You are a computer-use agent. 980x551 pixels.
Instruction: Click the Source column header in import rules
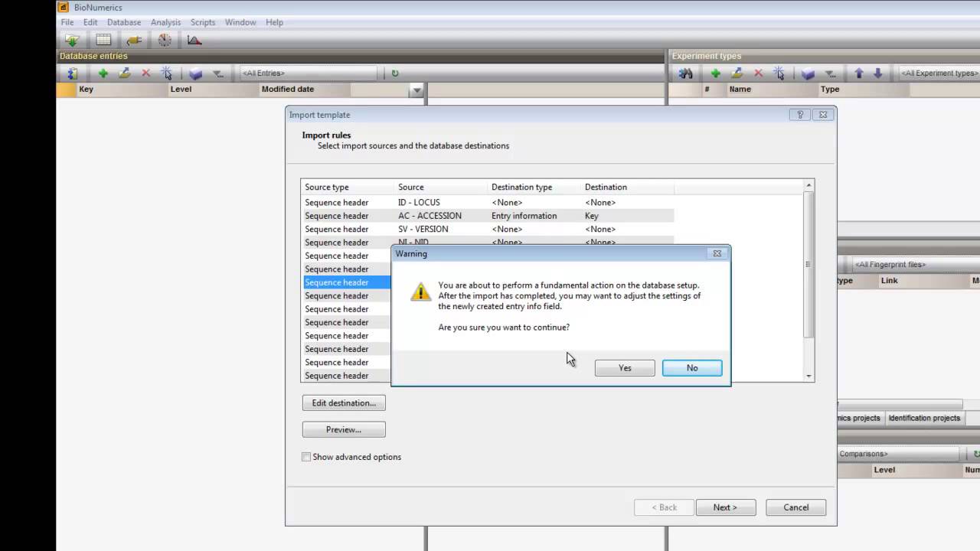tap(441, 187)
